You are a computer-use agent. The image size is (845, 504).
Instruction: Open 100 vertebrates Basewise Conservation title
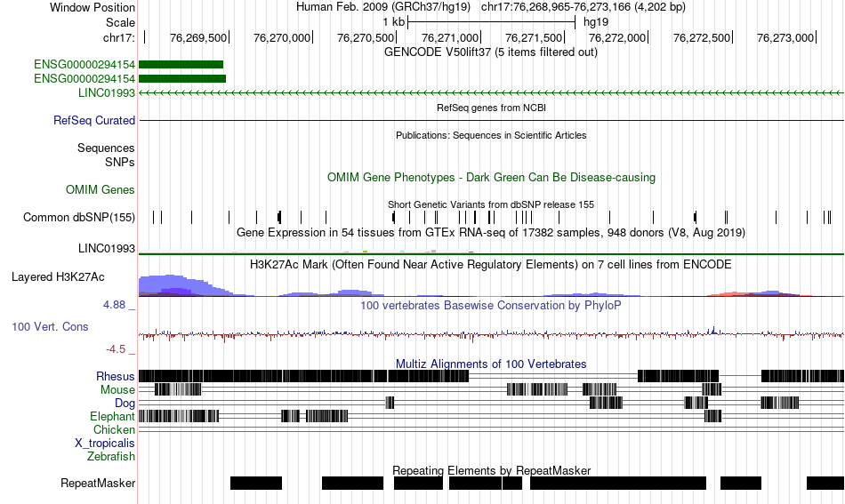(x=491, y=305)
